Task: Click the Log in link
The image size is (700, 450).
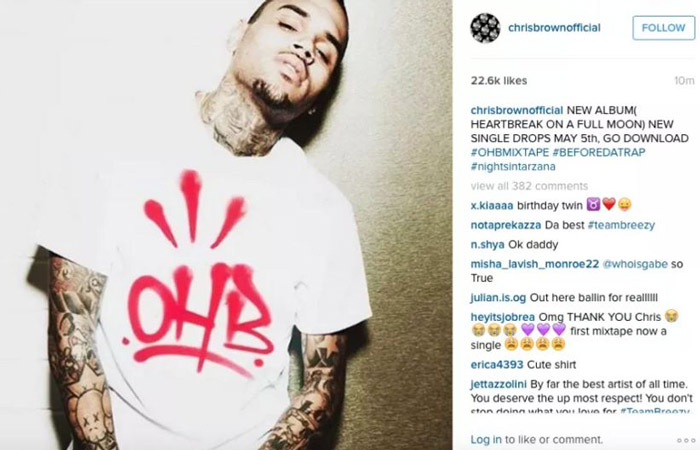Action: point(486,440)
